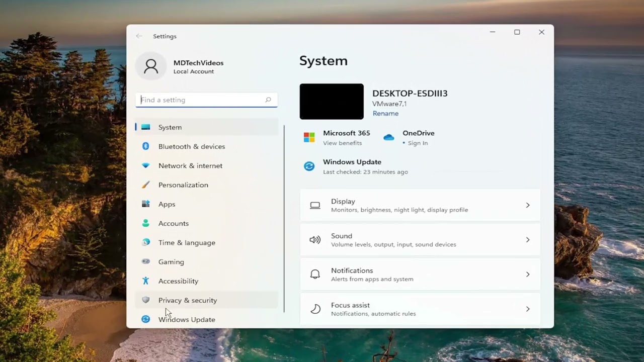The image size is (644, 362).
Task: Click the Microsoft 365 logo icon
Action: click(309, 137)
